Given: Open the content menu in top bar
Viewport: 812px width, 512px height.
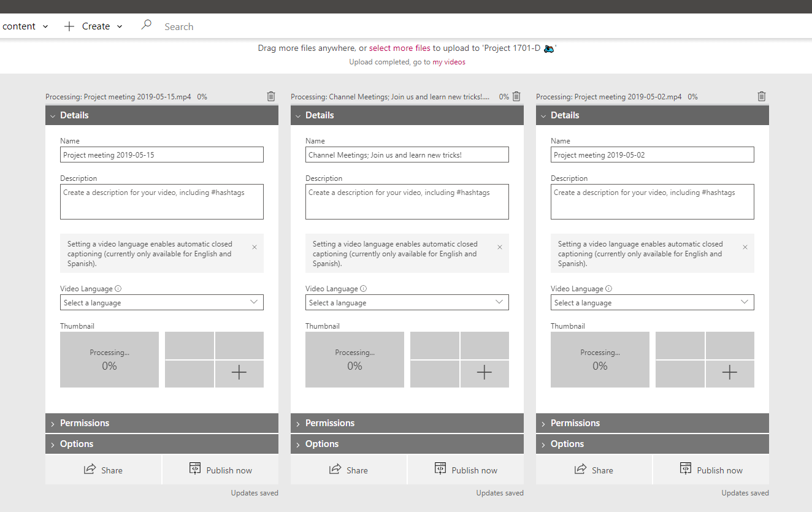Looking at the screenshot, I should point(25,26).
